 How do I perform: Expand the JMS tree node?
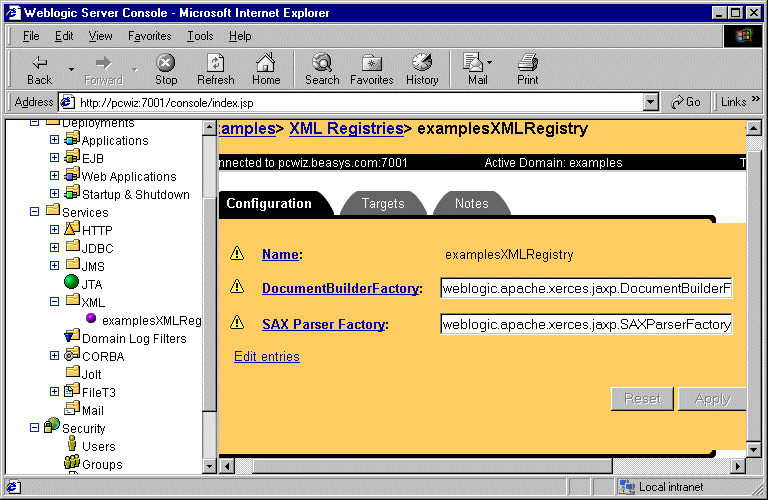click(x=54, y=266)
